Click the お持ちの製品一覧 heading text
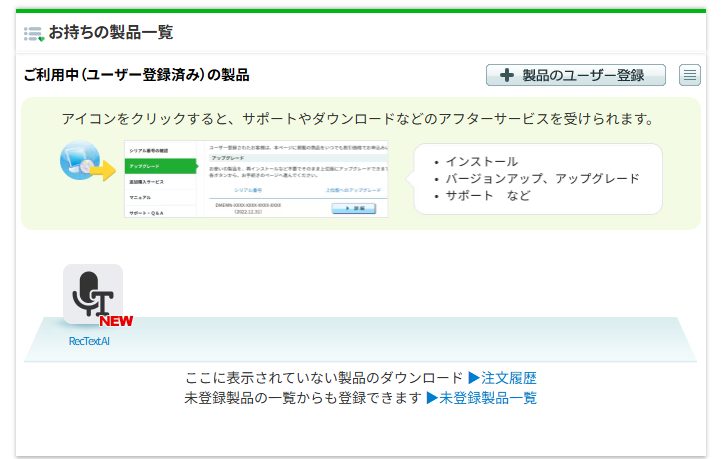723x459 pixels. pyautogui.click(x=111, y=33)
